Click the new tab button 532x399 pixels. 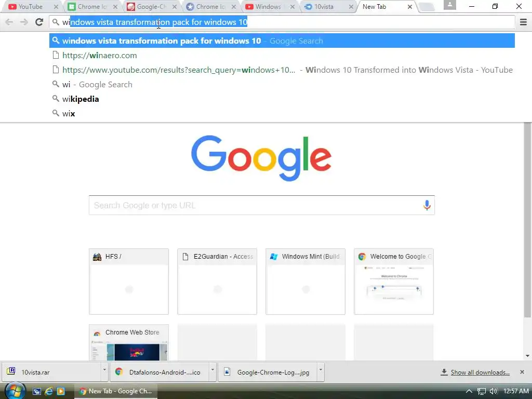pos(427,7)
